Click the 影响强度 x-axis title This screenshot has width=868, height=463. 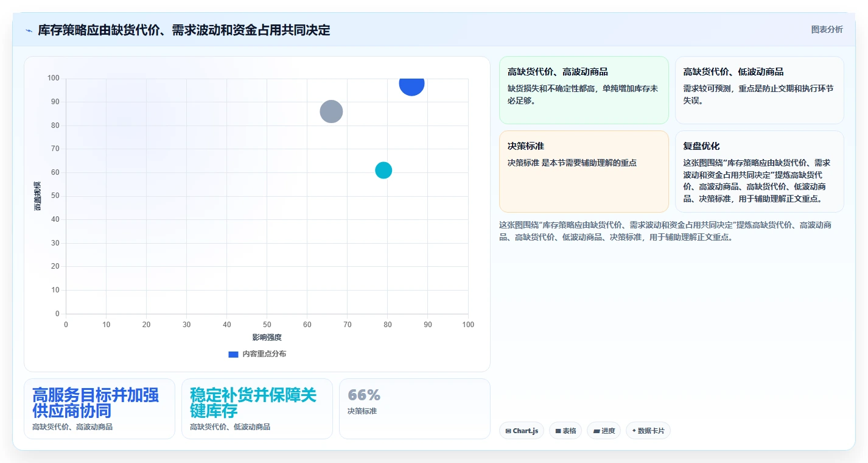tap(267, 337)
